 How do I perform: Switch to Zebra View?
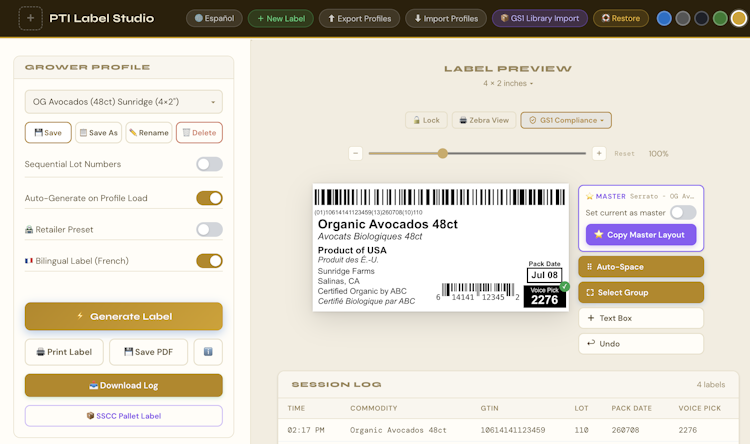[x=484, y=120]
